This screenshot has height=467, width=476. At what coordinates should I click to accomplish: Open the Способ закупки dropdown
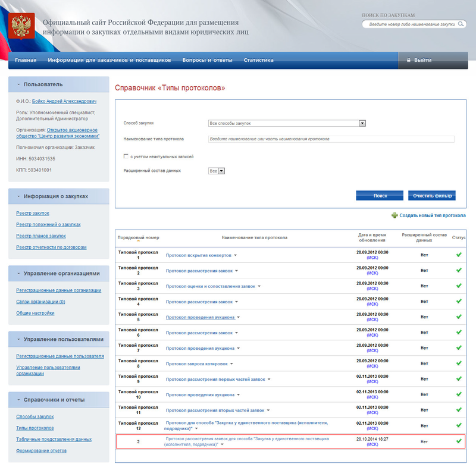click(362, 123)
